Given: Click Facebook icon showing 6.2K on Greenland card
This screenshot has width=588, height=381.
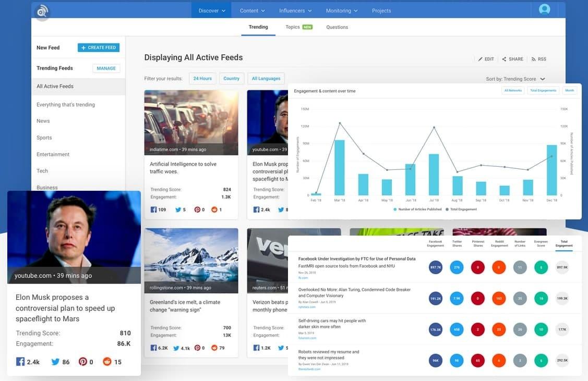Looking at the screenshot, I should click(x=153, y=348).
